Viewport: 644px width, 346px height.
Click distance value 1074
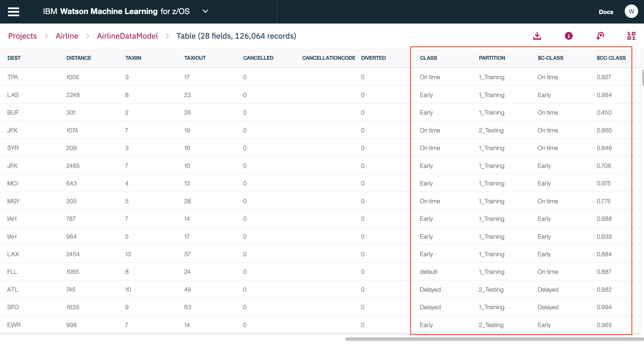point(72,130)
